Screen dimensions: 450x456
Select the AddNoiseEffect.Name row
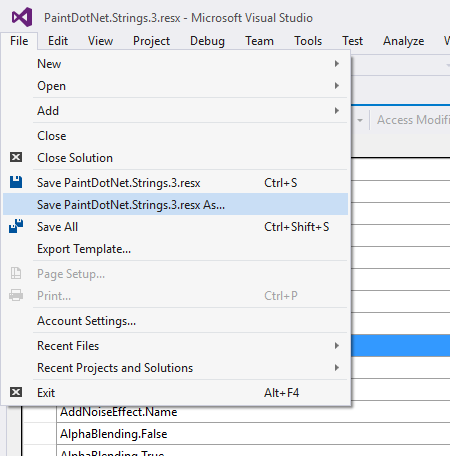point(253,412)
